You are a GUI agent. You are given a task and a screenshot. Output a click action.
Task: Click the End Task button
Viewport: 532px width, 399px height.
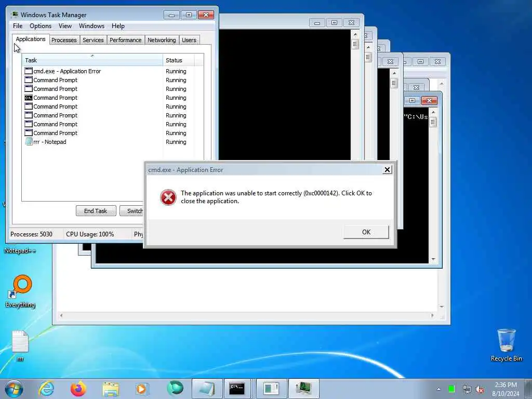click(x=96, y=211)
